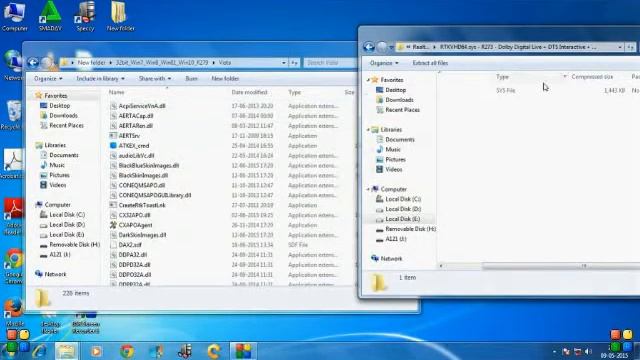Open address bar dropdown in right window
The width and height of the screenshot is (640, 360).
620,47
